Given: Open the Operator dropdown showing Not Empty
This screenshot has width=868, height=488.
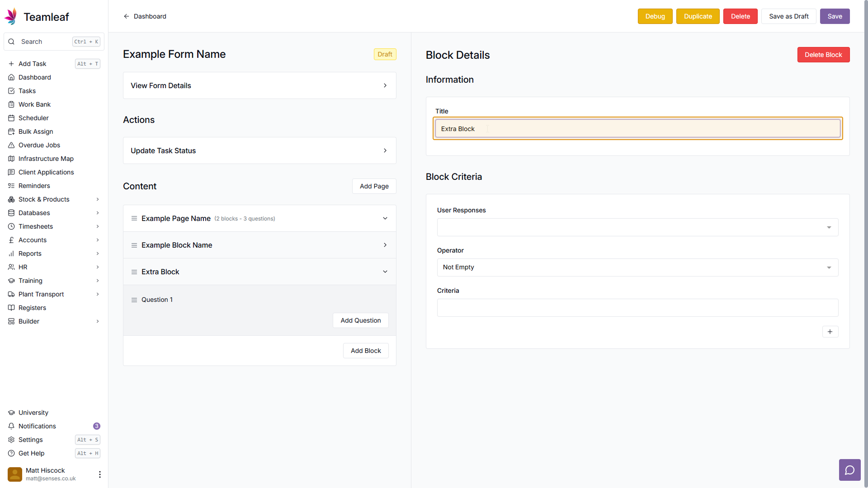Looking at the screenshot, I should (x=637, y=267).
